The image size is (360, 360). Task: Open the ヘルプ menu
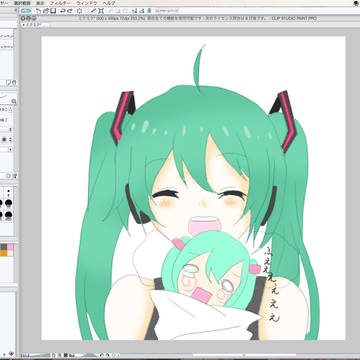(x=109, y=3)
